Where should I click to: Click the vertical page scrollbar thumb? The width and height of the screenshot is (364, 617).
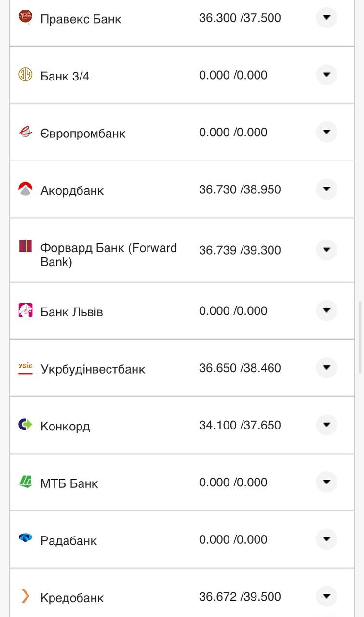360,337
